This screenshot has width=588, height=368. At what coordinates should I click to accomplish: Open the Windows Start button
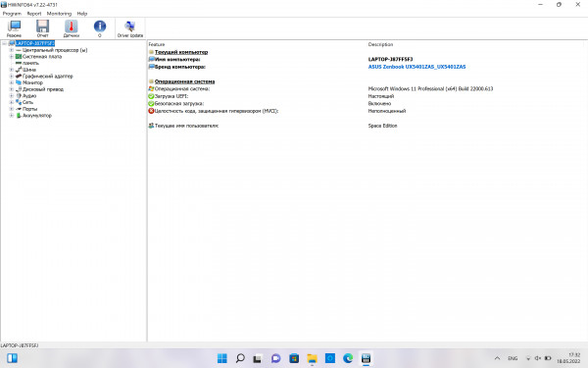pos(222,358)
